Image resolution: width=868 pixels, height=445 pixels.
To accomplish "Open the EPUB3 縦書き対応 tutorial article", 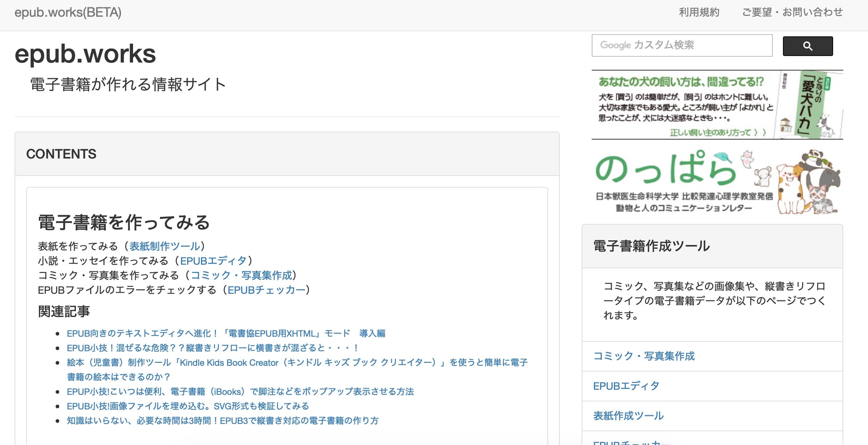I will 222,421.
